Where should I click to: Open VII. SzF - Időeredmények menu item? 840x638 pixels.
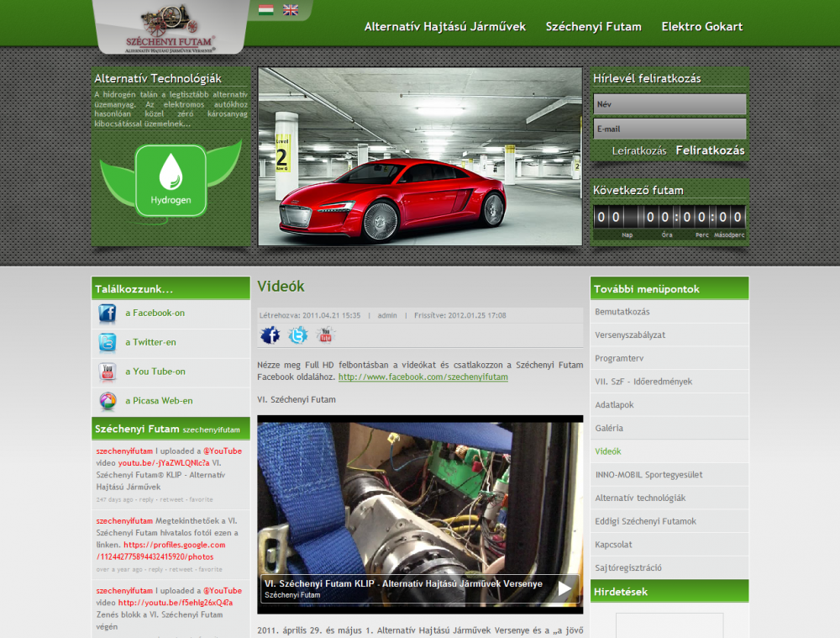pos(669,381)
